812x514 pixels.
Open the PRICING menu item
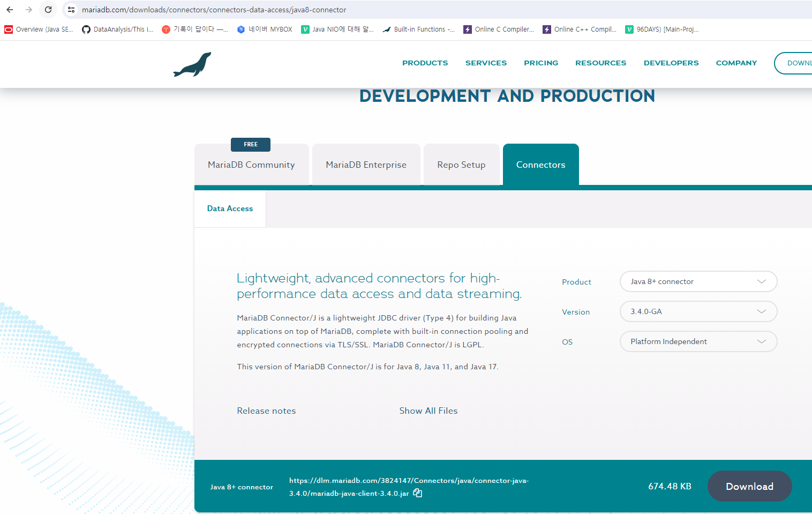point(541,63)
